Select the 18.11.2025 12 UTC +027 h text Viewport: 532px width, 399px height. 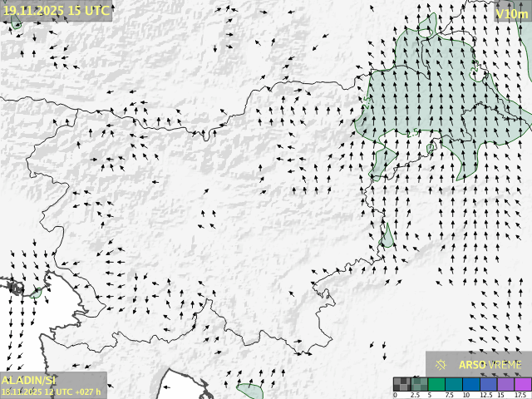point(52,392)
